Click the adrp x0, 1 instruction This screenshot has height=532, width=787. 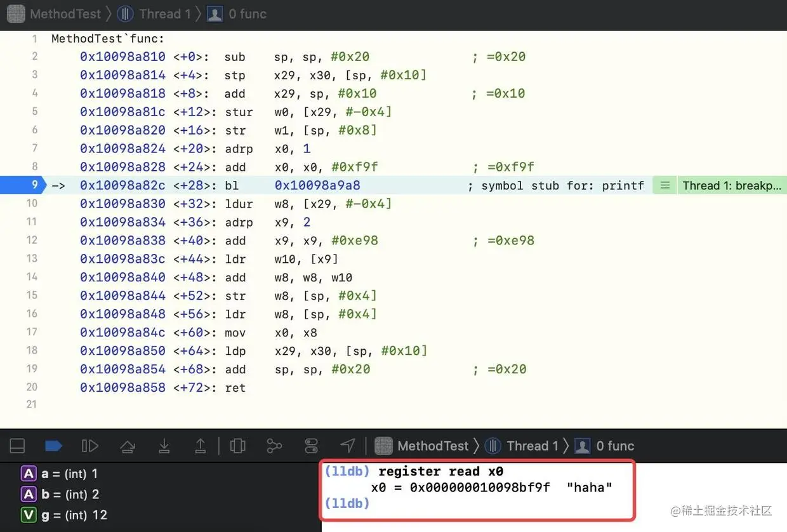point(267,149)
